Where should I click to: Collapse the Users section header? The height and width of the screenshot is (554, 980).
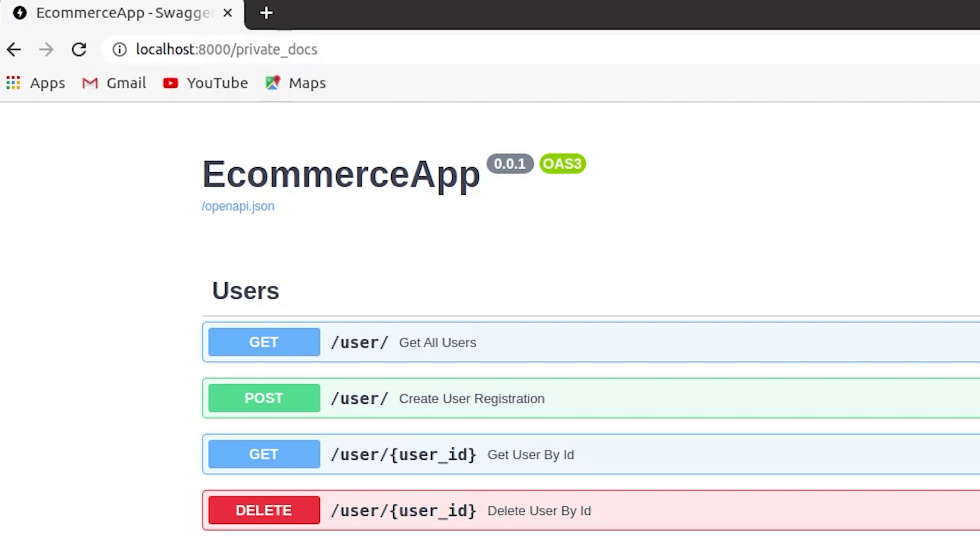pos(246,291)
